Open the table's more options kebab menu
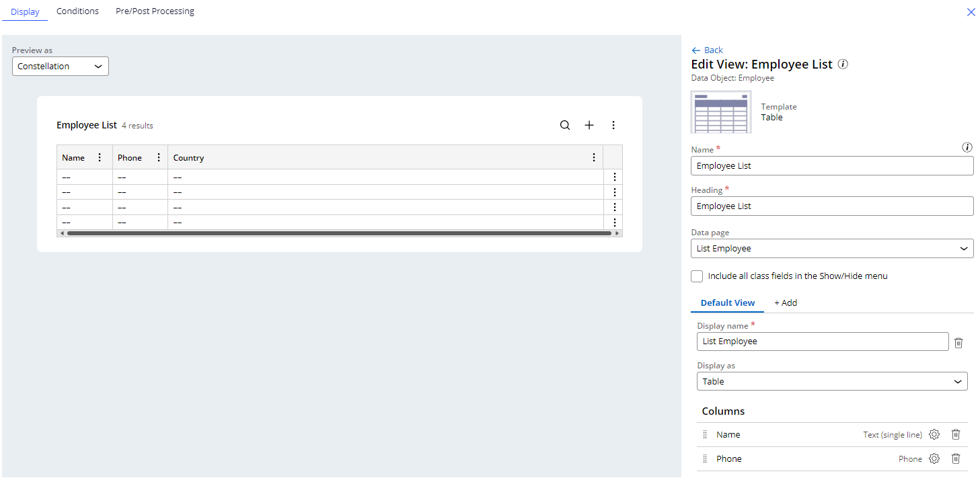This screenshot has height=482, width=980. tap(613, 124)
